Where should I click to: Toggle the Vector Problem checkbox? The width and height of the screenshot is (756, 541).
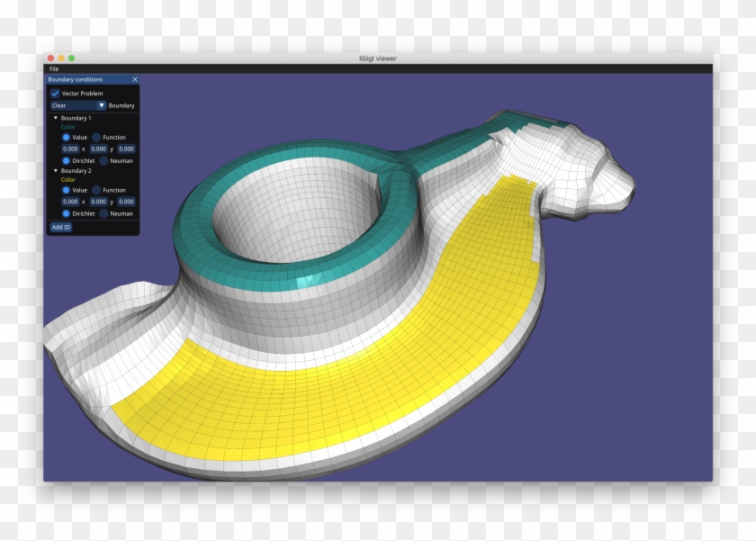(x=56, y=92)
